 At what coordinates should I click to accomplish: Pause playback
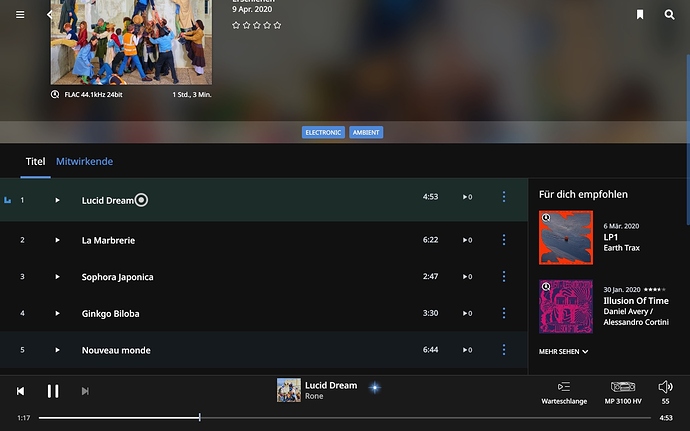coord(53,391)
